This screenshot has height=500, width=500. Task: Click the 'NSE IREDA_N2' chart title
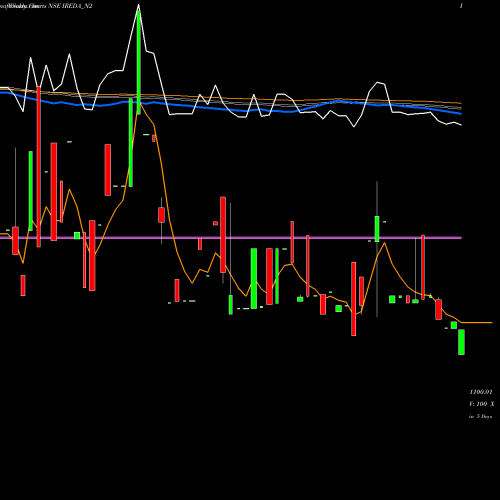(x=71, y=6)
